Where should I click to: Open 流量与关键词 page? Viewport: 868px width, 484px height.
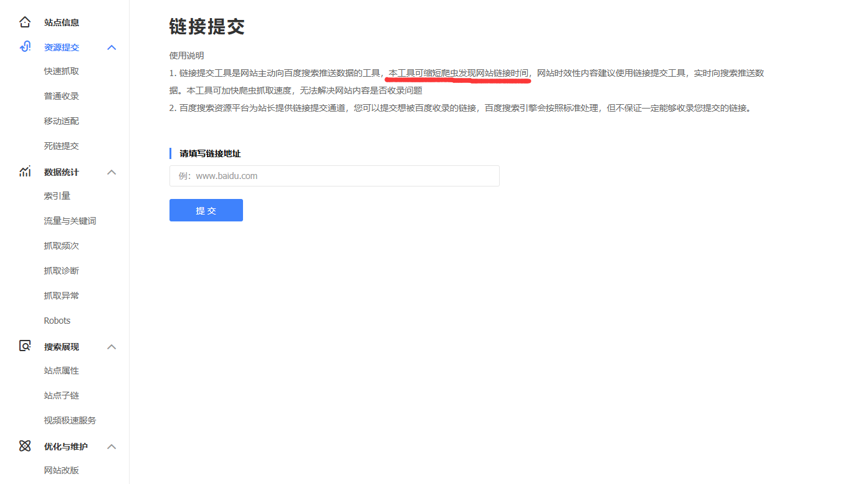pyautogui.click(x=70, y=221)
